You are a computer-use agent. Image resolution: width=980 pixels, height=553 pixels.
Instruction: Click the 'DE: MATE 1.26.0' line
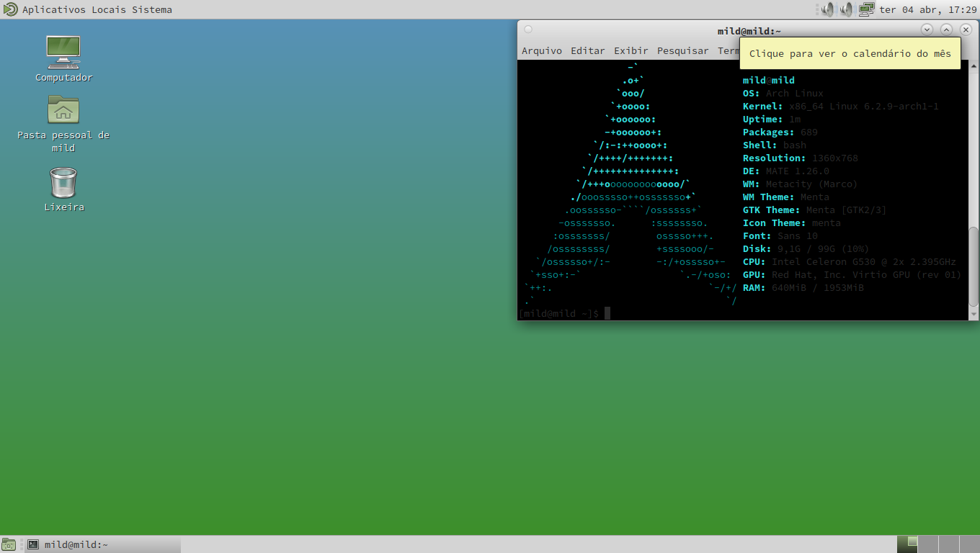click(786, 171)
